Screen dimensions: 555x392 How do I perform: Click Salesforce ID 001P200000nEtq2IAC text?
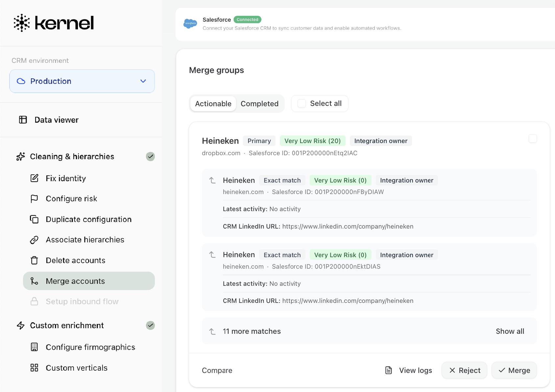pos(303,153)
